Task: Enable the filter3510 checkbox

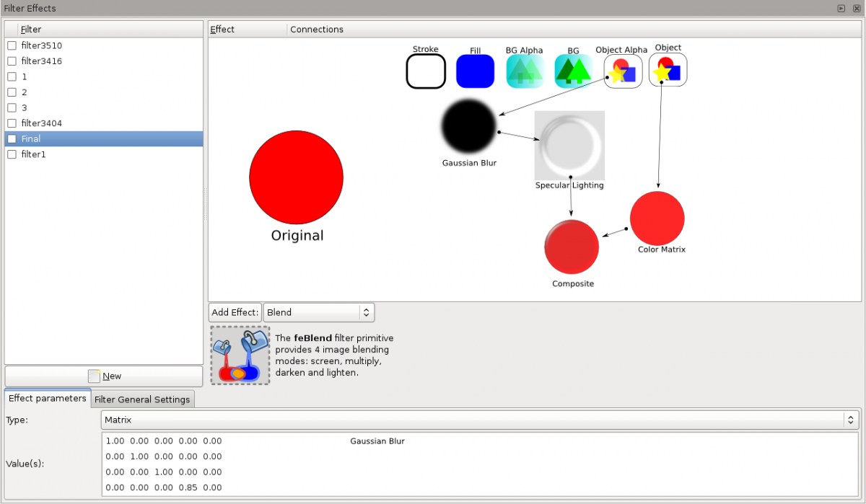Action: click(12, 45)
